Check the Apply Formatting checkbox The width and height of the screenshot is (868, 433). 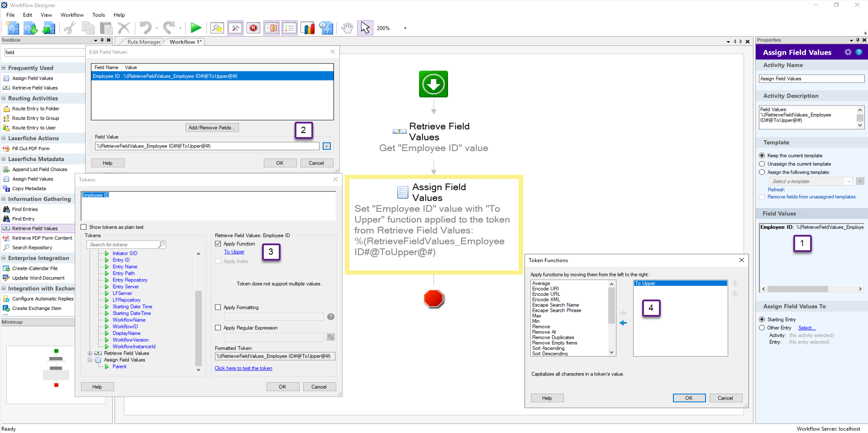point(218,307)
